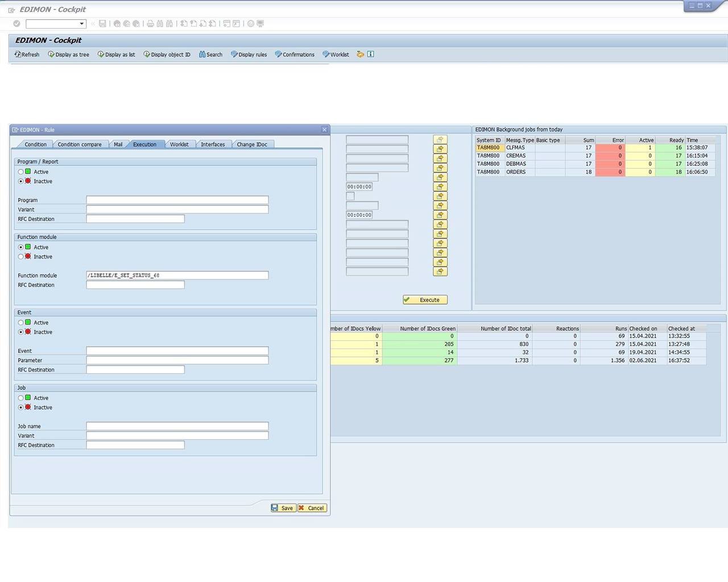Select the CLFMAS row message type cell
This screenshot has width=728, height=582.
pos(520,148)
